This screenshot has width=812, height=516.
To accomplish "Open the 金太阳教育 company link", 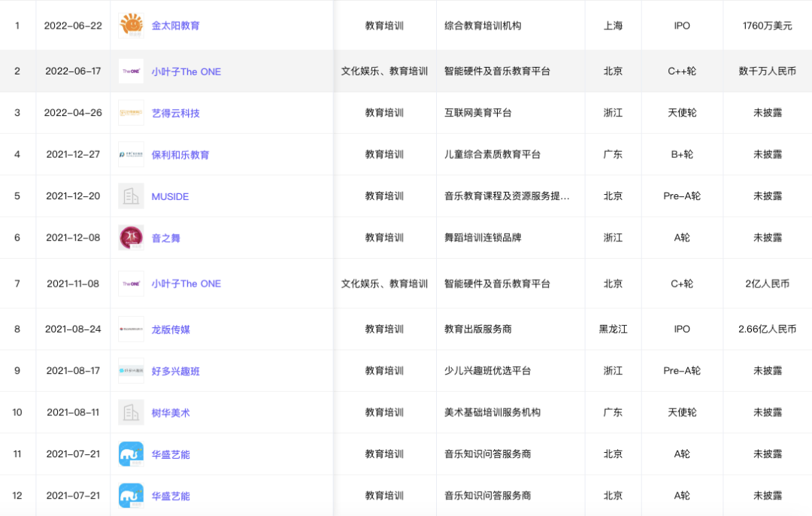I will click(x=175, y=26).
